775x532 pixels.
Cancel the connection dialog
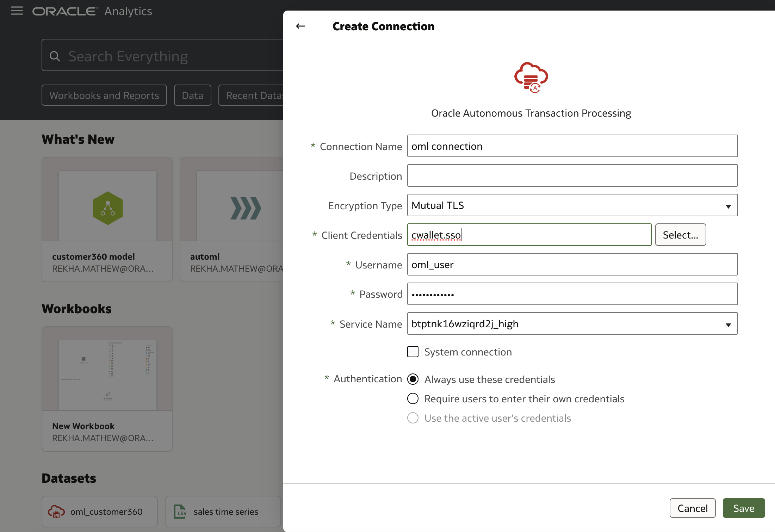coord(692,508)
